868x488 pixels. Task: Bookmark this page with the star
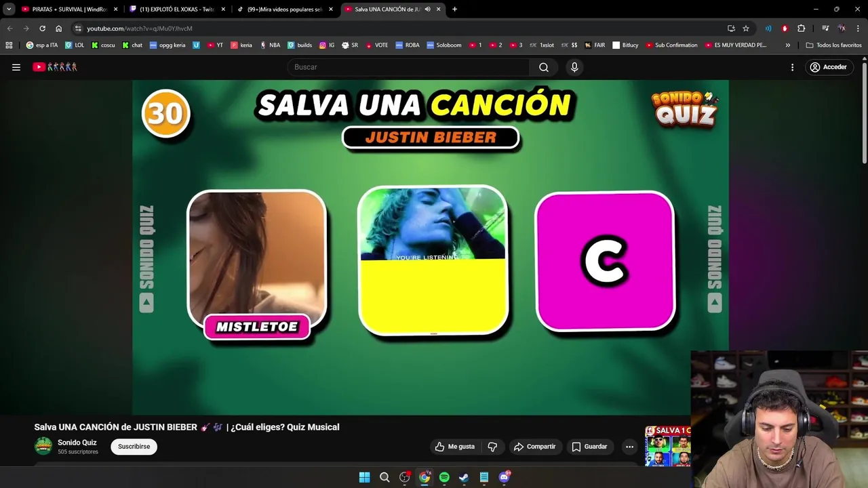pyautogui.click(x=746, y=28)
